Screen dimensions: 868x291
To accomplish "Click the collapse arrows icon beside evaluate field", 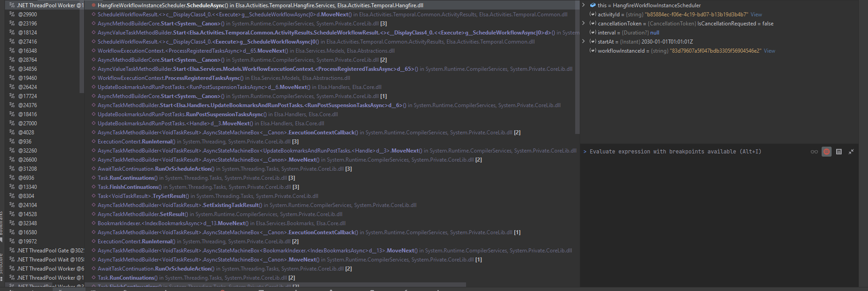I will 851,152.
